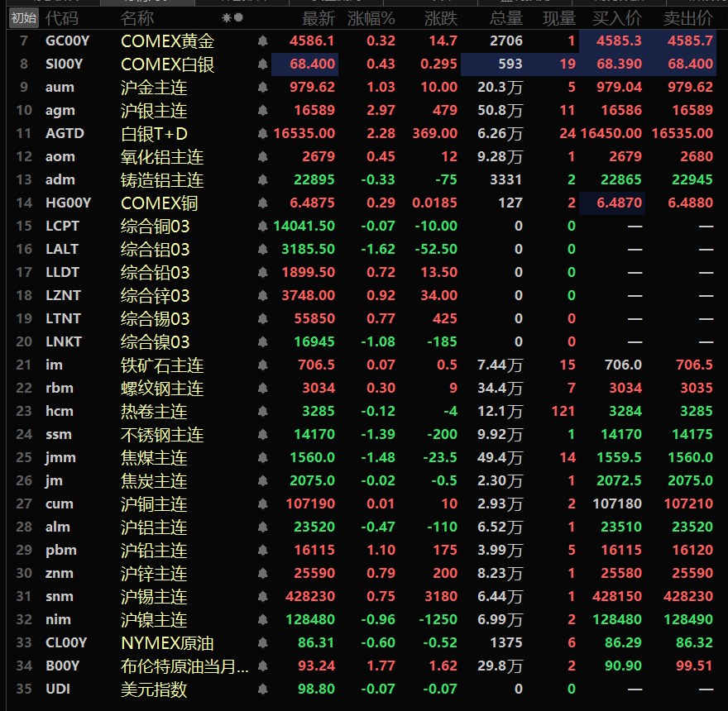Viewport: 728px width, 711px height.
Task: Click the bell icon for 焦煤主连
Action: pos(263,457)
